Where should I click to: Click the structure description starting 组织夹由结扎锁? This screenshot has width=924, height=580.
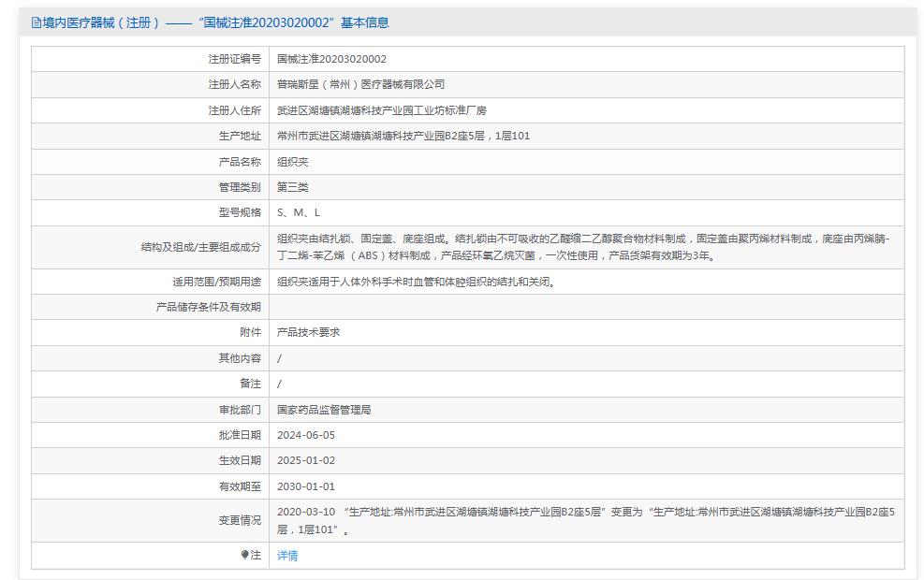click(x=583, y=247)
